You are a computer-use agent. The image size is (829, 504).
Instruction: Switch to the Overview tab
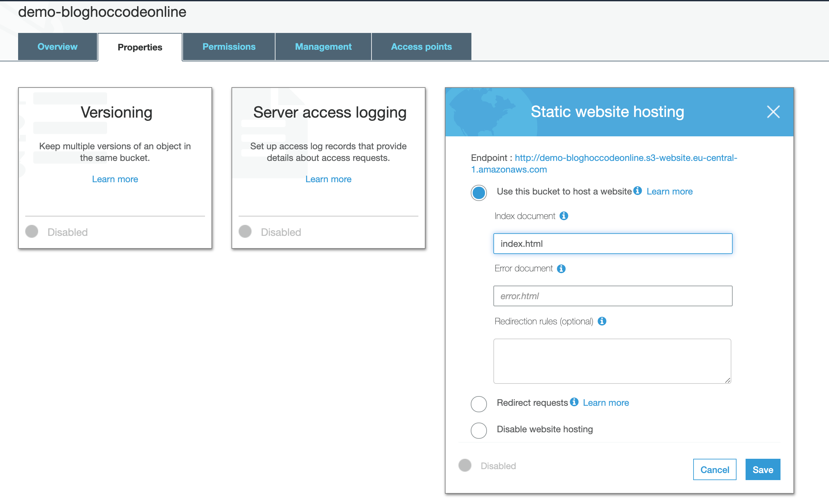pos(58,47)
